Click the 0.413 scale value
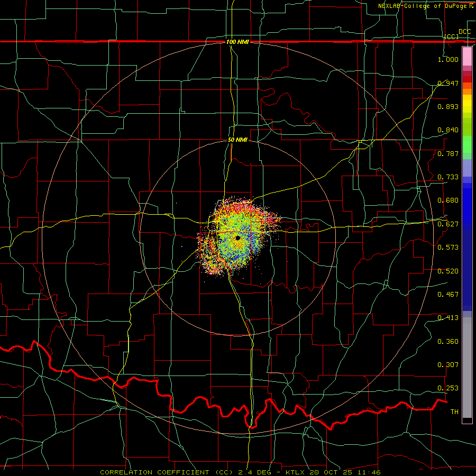Screen dimensions: 476x476 [x=448, y=317]
